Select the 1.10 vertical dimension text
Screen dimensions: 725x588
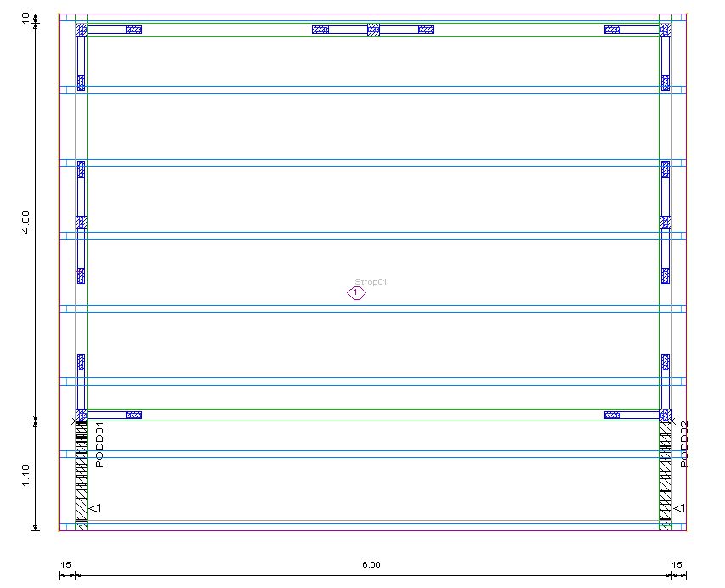click(26, 475)
